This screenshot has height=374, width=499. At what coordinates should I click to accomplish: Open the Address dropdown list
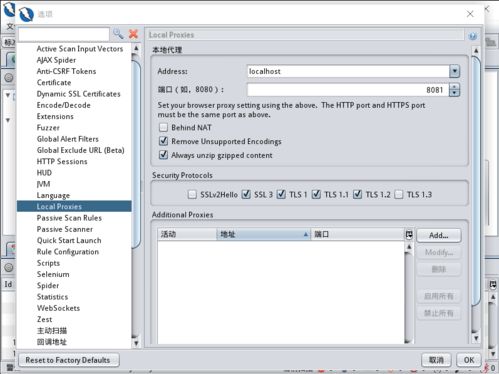click(454, 71)
